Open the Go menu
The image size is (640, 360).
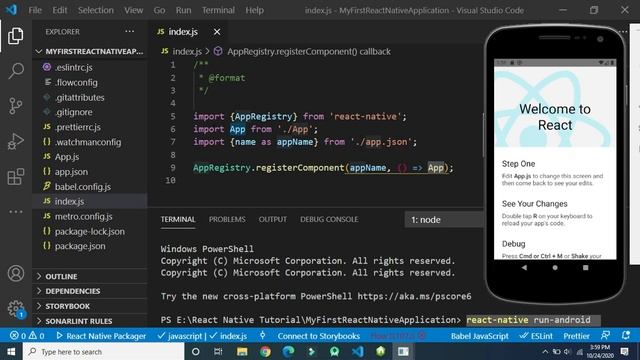[159, 10]
